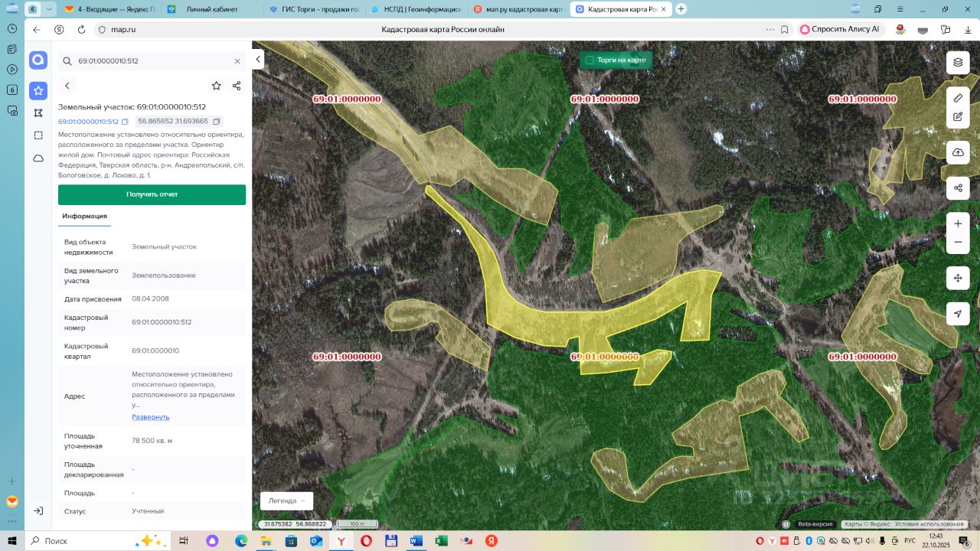The width and height of the screenshot is (980, 551).
Task: Open browser history in the side panel
Action: click(x=12, y=28)
